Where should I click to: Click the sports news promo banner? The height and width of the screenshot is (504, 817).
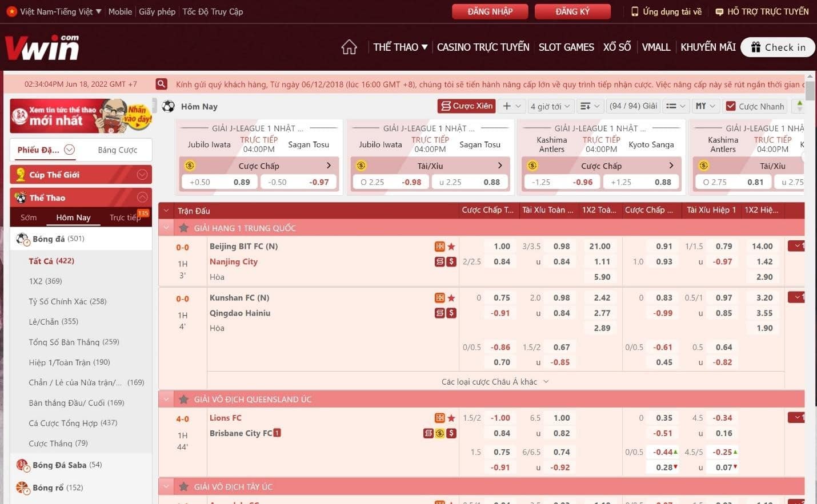81,116
